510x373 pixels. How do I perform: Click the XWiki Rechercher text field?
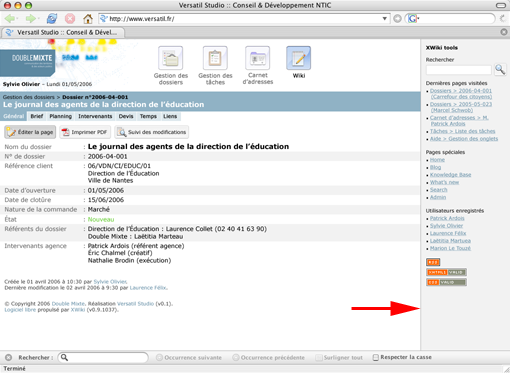click(x=459, y=70)
